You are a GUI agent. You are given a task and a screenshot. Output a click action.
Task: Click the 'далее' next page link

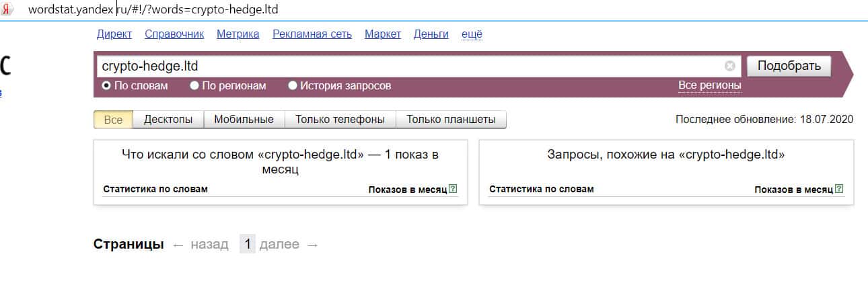click(x=279, y=245)
